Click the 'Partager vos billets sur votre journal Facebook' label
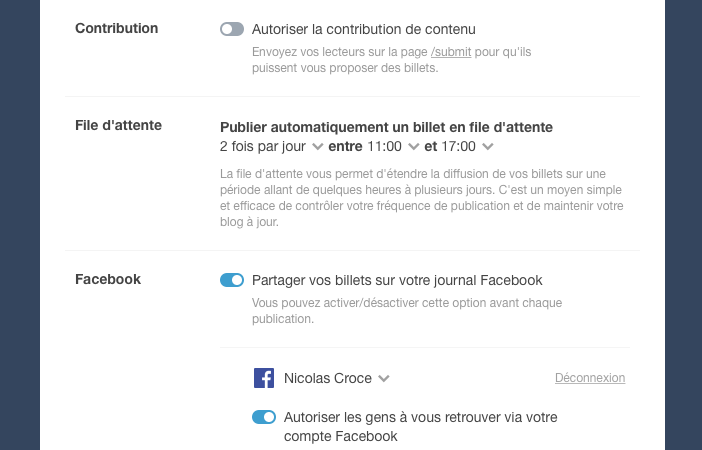Image resolution: width=702 pixels, height=450 pixels. pos(397,280)
